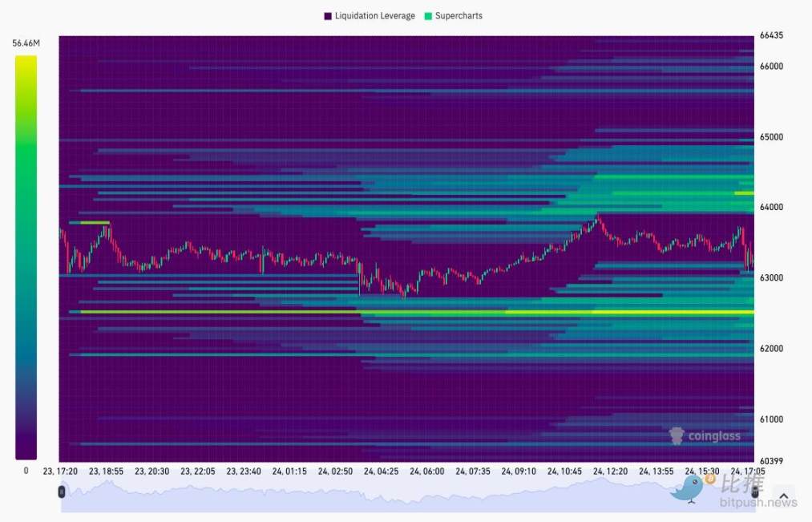Click the 23, 17:20 time axis label
Viewport: 812px width, 522px height.
point(62,471)
